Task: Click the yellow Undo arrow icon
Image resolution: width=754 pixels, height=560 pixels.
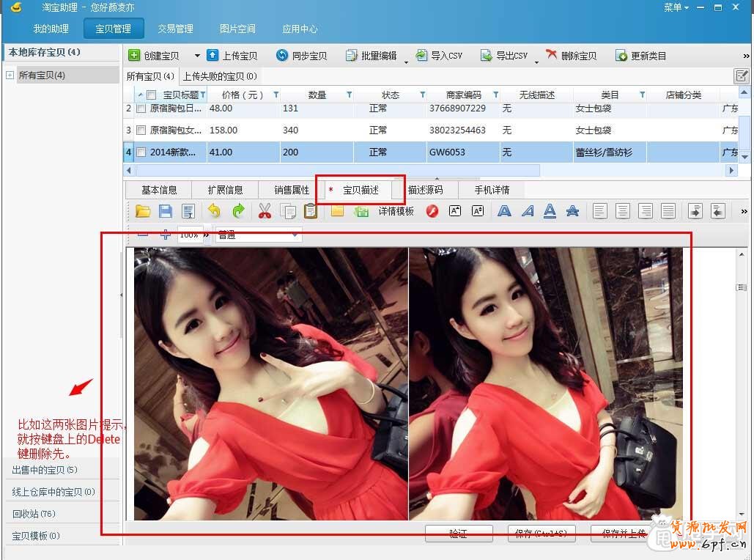Action: [214, 211]
